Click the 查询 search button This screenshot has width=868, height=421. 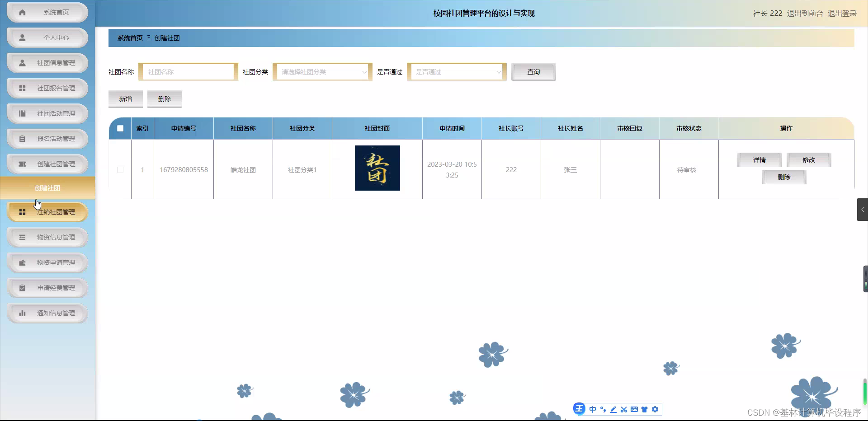[x=533, y=71]
